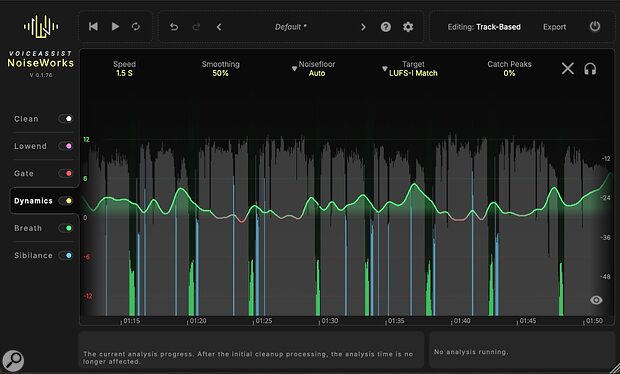Image resolution: width=620 pixels, height=374 pixels.
Task: Click the LUFS-I Match target value
Action: pyautogui.click(x=413, y=73)
